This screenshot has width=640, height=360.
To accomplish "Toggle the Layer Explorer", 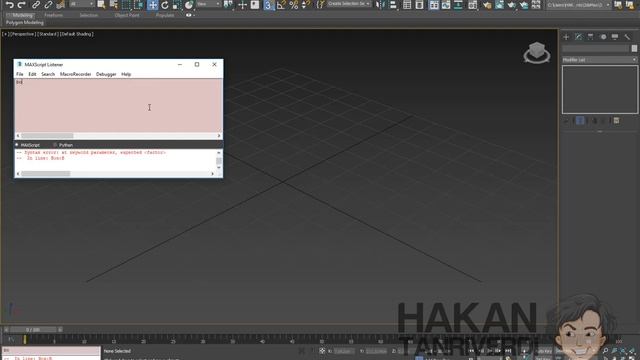I will (x=419, y=5).
